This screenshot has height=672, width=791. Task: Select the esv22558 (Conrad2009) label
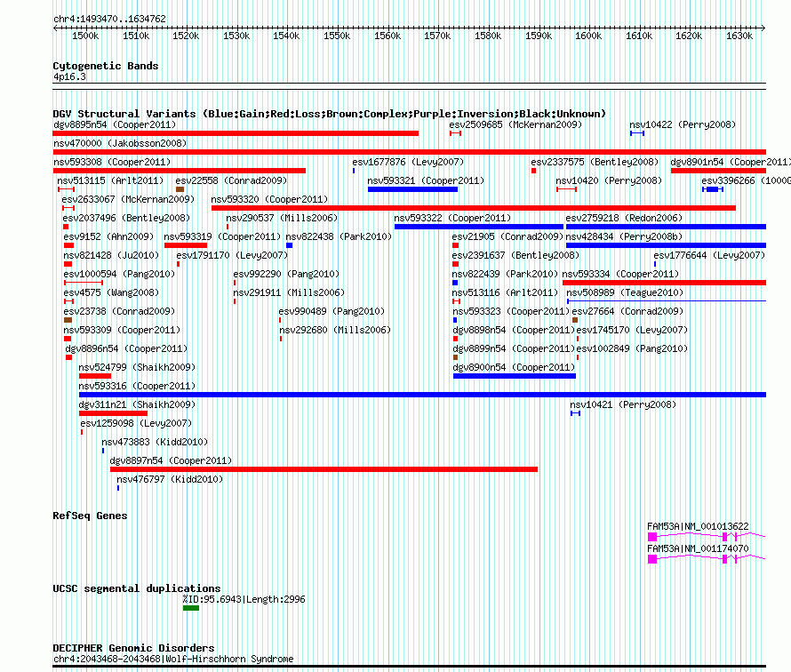(x=231, y=180)
